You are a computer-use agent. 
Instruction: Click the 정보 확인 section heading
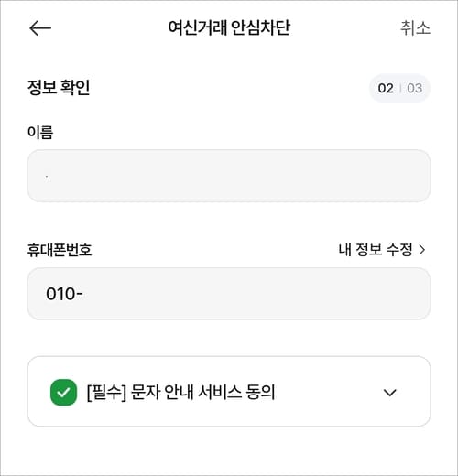(x=59, y=88)
